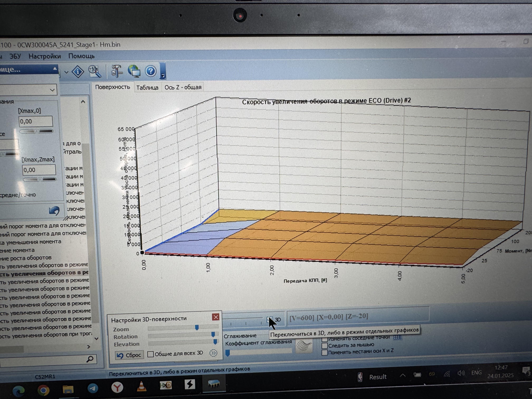Adjust the Rotation slider handle
The image size is (532, 399).
click(213, 334)
